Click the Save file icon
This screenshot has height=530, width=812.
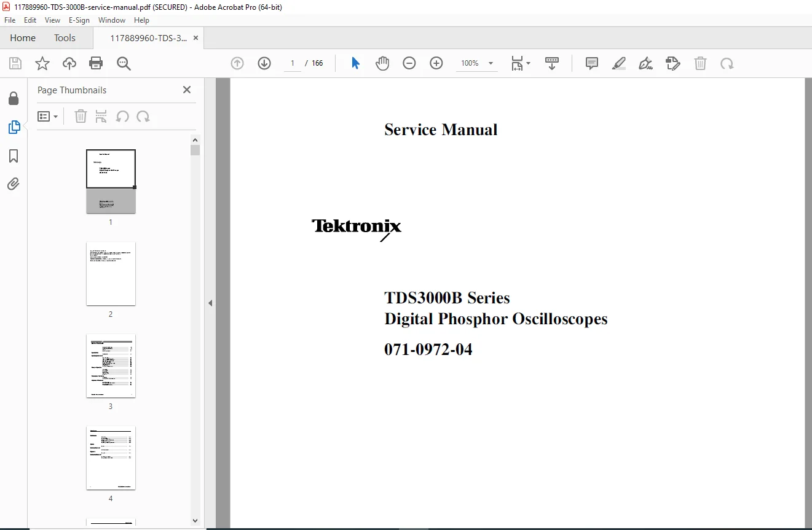15,63
